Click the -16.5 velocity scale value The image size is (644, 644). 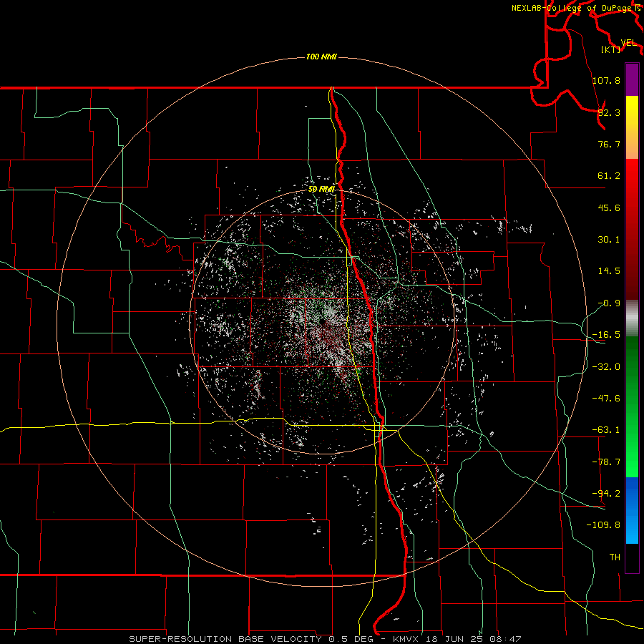coord(606,335)
